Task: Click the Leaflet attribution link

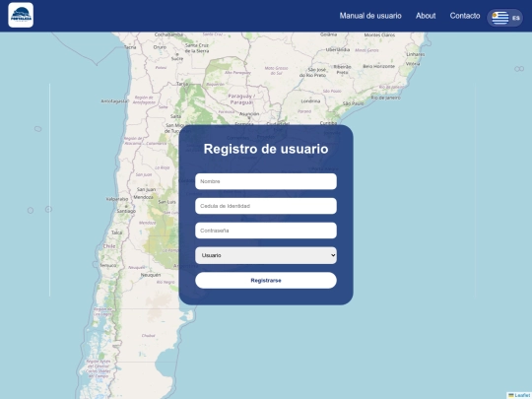Action: click(x=522, y=395)
